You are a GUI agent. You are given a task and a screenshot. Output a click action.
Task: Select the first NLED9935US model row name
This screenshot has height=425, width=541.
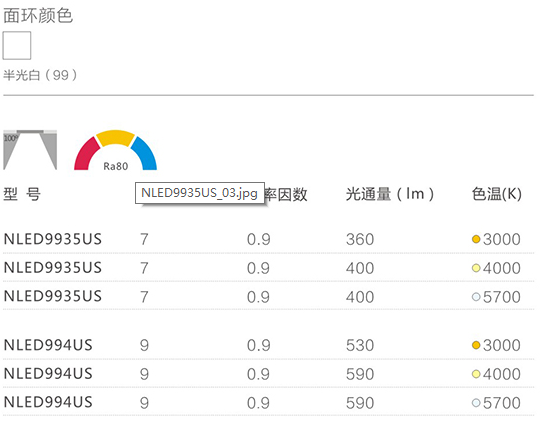(53, 239)
